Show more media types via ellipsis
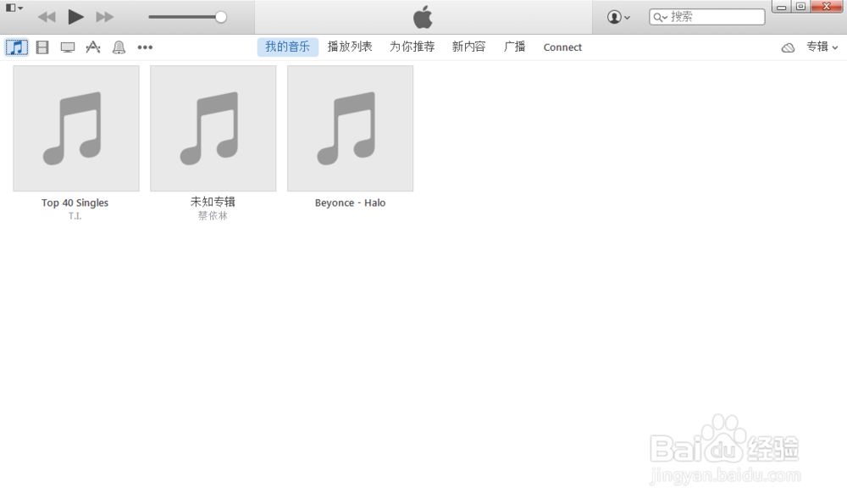The height and width of the screenshot is (504, 847). point(145,47)
